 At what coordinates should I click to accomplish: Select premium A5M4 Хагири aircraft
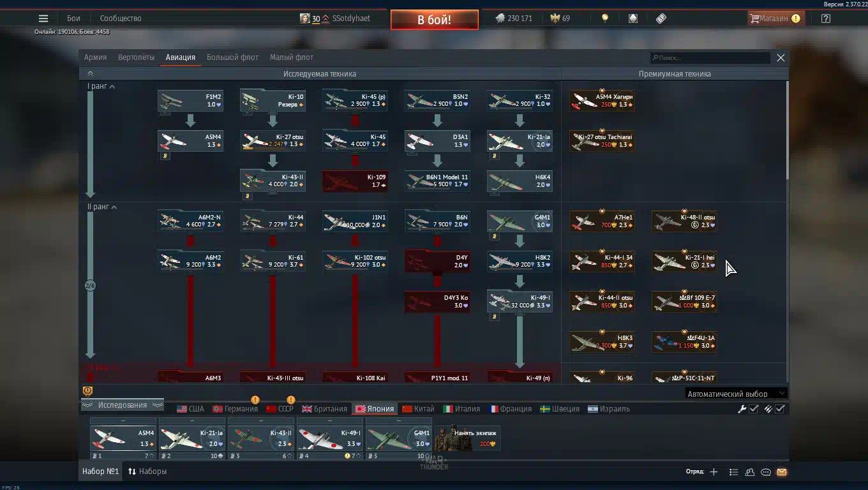point(602,101)
